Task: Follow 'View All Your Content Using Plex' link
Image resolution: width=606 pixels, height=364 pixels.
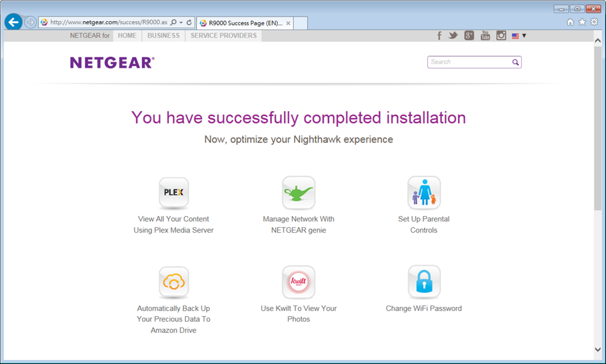Action: pyautogui.click(x=173, y=224)
